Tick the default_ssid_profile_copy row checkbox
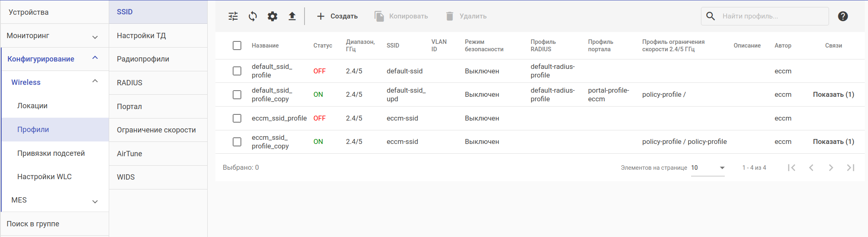This screenshot has height=237, width=868. [x=237, y=95]
